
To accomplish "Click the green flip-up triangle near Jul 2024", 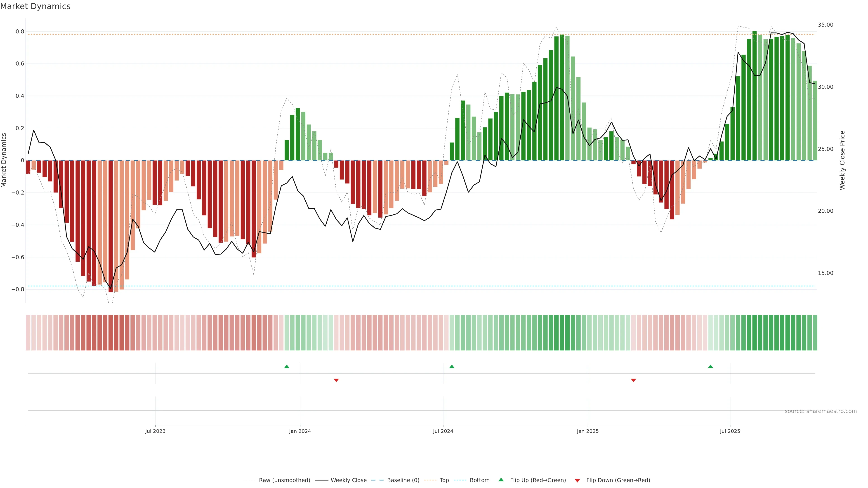I will pyautogui.click(x=452, y=366).
